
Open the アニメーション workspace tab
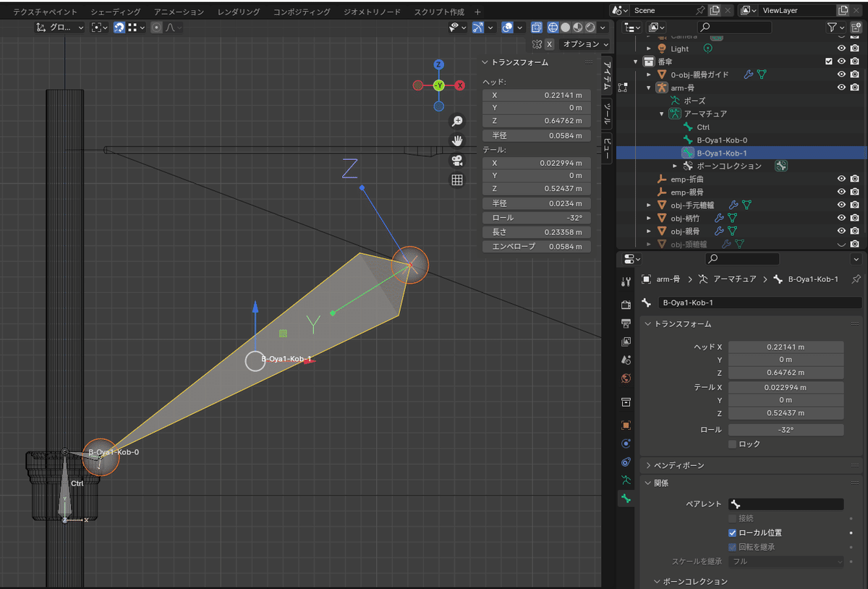[x=179, y=12]
